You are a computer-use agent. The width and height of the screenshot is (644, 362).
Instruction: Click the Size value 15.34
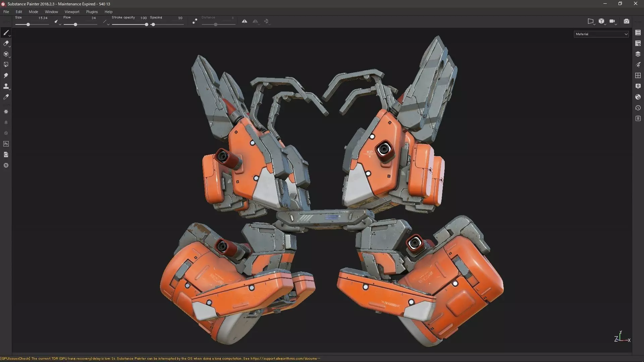[43, 18]
